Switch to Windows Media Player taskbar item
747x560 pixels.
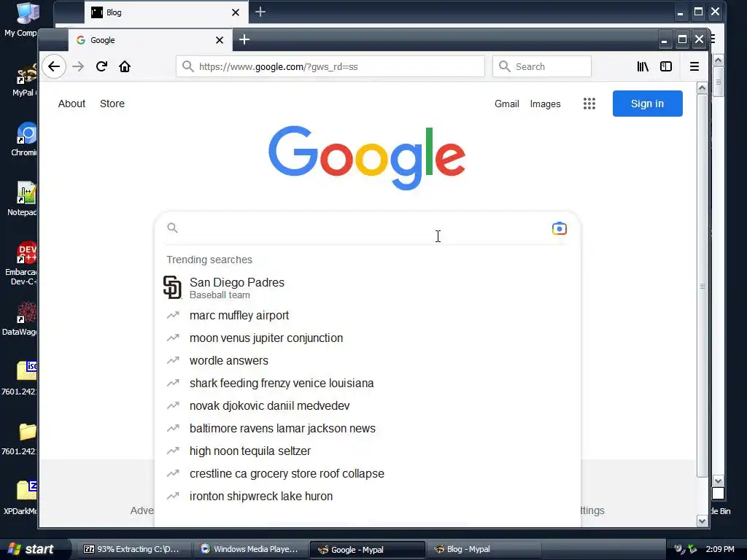click(250, 549)
